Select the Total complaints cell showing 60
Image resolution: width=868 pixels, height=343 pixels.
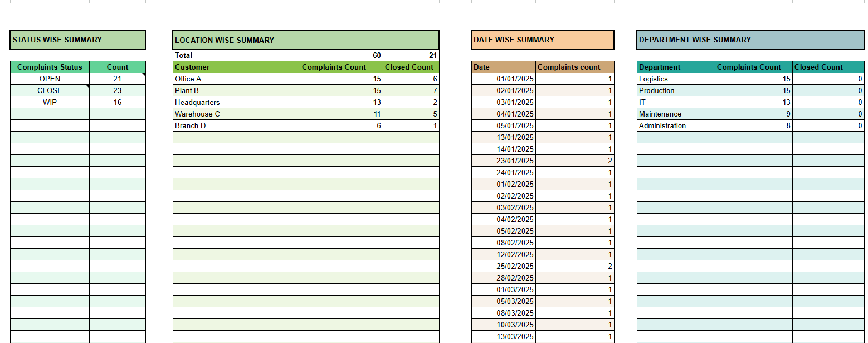(x=341, y=56)
